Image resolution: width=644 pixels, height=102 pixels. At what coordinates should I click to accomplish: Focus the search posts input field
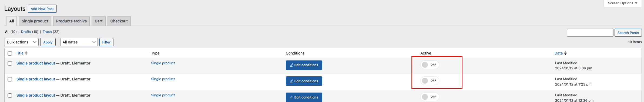tap(590, 33)
